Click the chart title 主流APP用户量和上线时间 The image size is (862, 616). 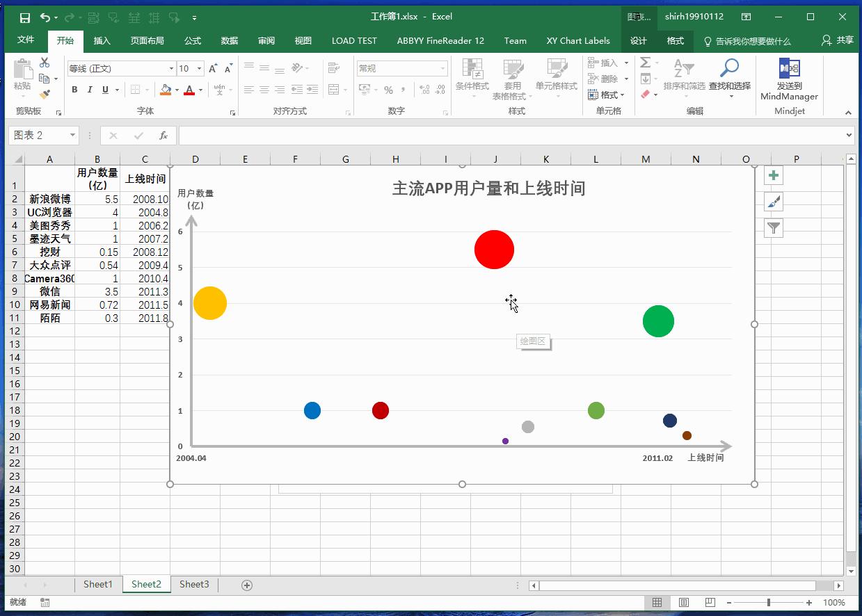pos(488,188)
